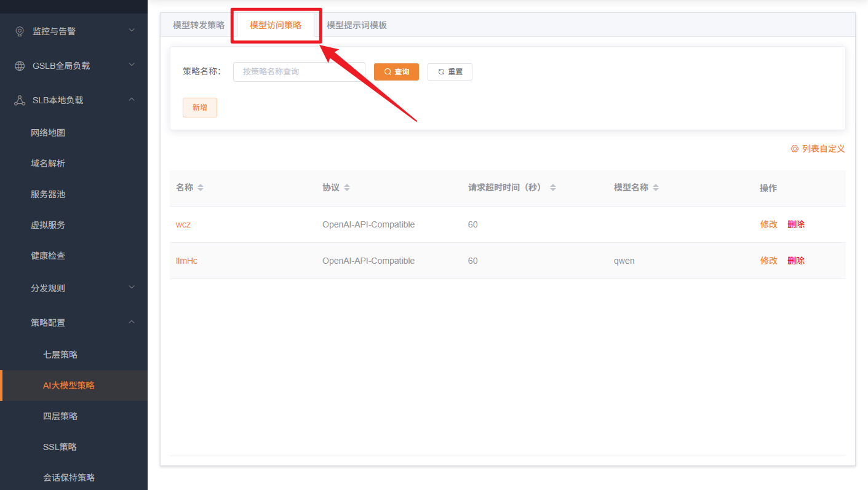868x490 pixels.
Task: Click the 查询 search button
Action: pyautogui.click(x=396, y=72)
